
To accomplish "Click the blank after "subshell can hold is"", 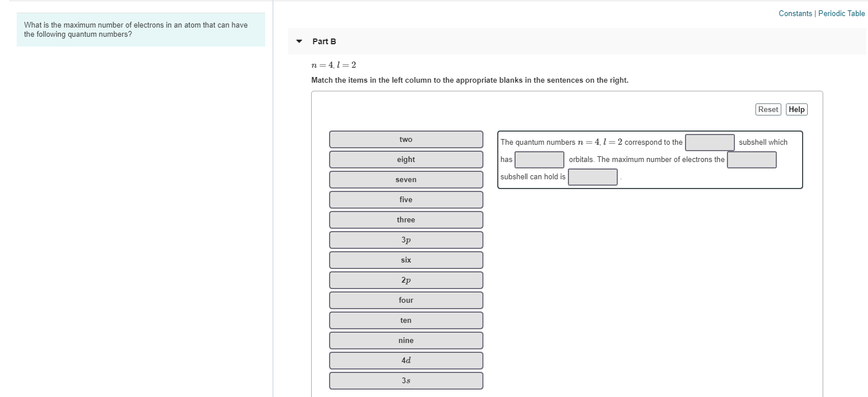I will click(592, 177).
